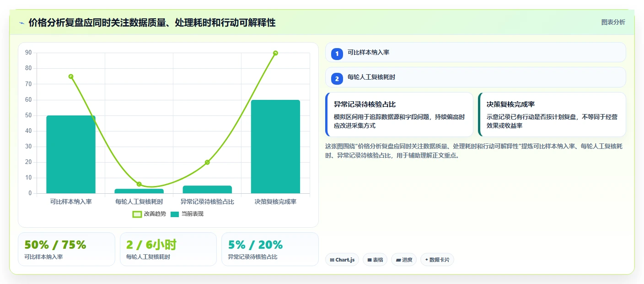Click the trend line point at 75

(x=71, y=76)
